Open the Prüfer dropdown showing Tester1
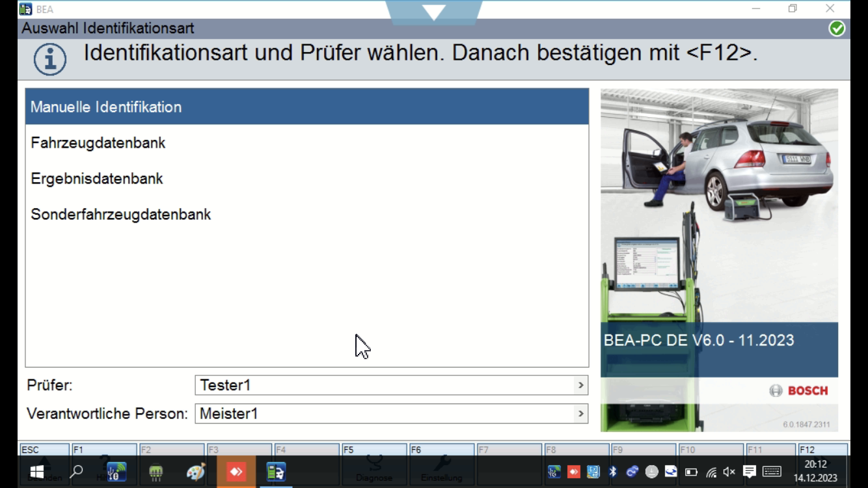Viewport: 868px width, 488px height. point(391,385)
